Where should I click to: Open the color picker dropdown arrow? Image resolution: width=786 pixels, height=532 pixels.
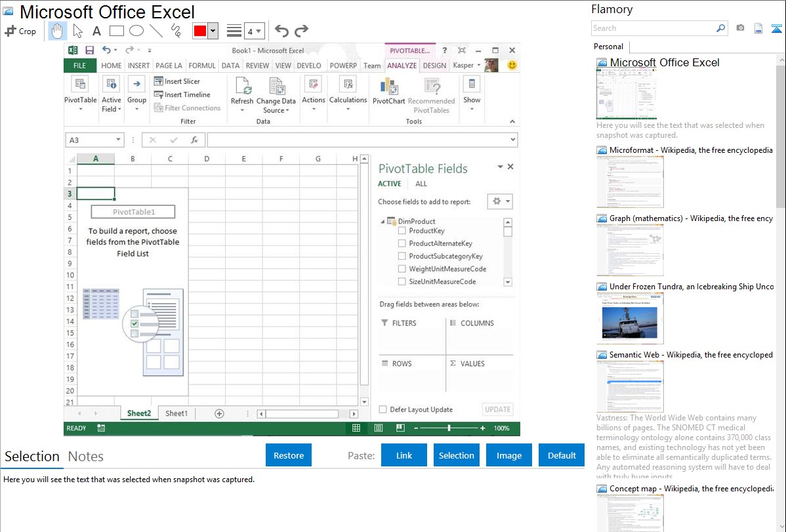[213, 31]
